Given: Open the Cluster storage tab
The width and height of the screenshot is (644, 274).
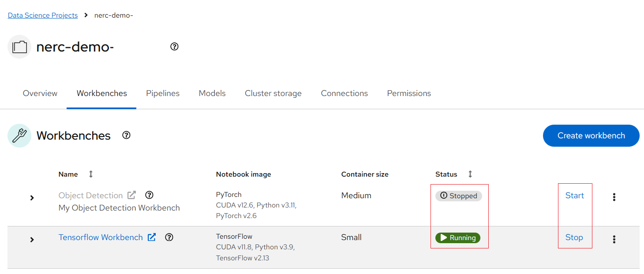Looking at the screenshot, I should (273, 93).
